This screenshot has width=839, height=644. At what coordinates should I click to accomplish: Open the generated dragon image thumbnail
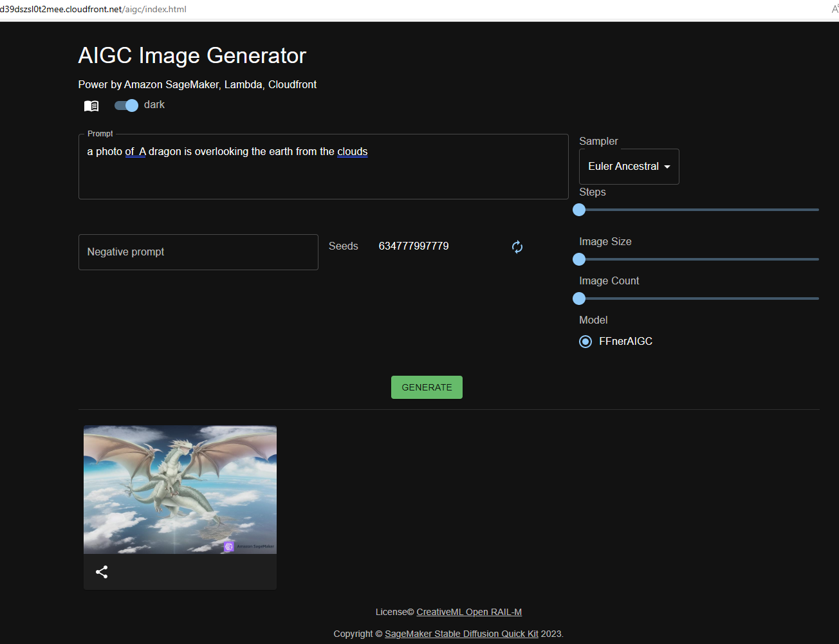point(180,489)
